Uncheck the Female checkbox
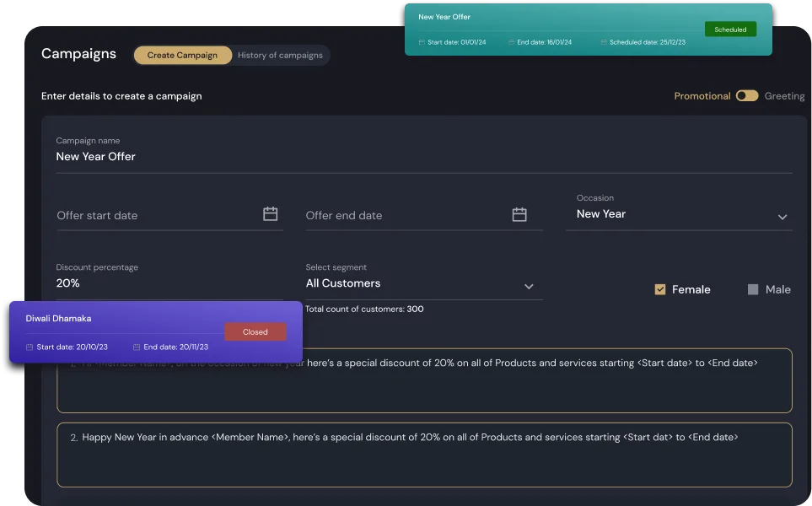This screenshot has width=812, height=506. click(x=660, y=289)
